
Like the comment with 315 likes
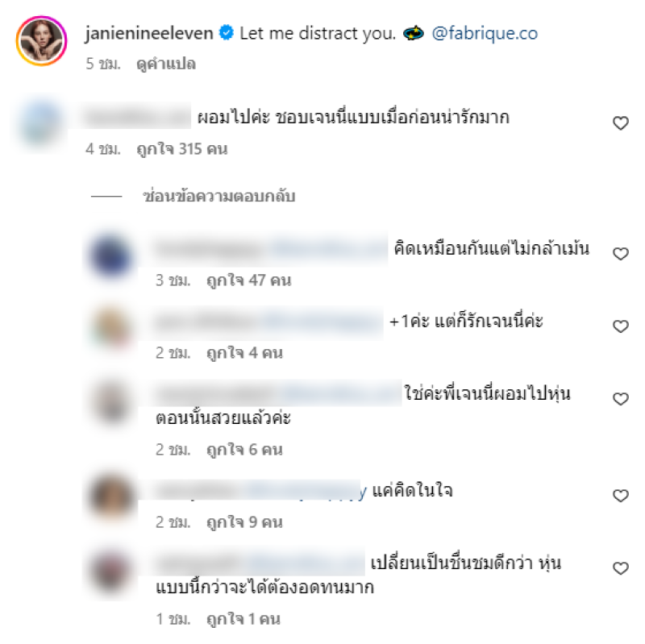(x=620, y=123)
